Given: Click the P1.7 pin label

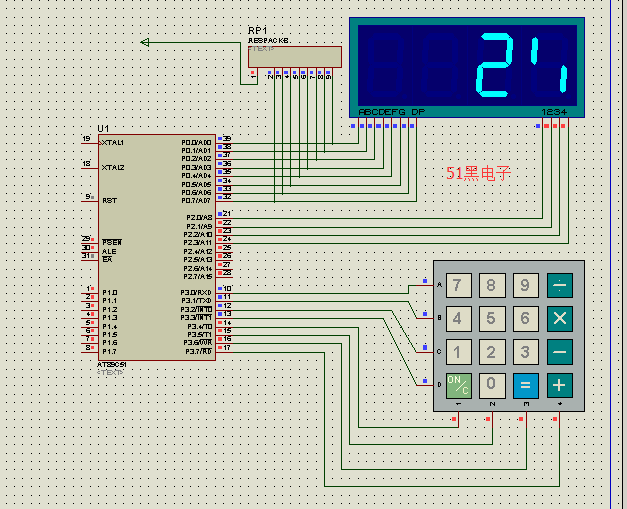Looking at the screenshot, I should tap(110, 351).
